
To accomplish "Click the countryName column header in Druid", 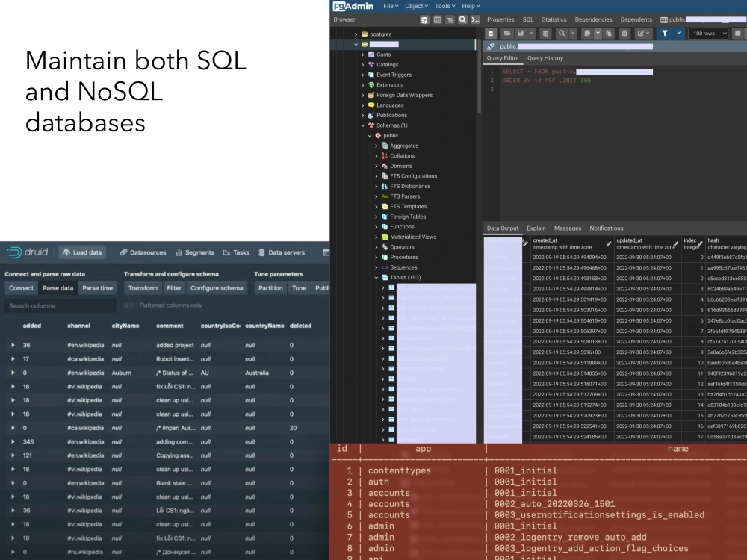I will pos(264,326).
